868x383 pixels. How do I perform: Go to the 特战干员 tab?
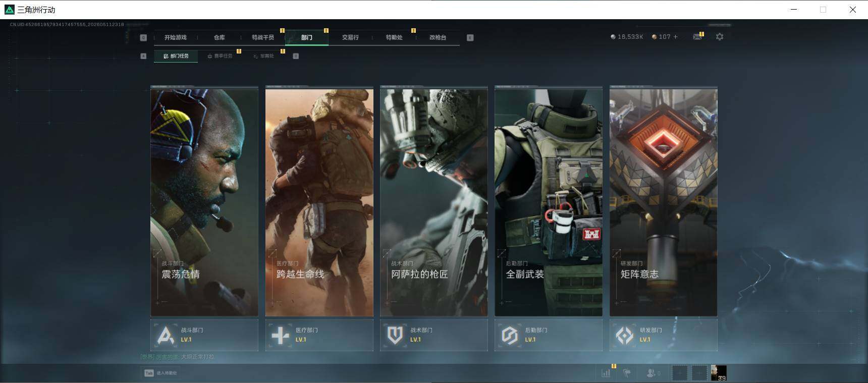click(263, 37)
